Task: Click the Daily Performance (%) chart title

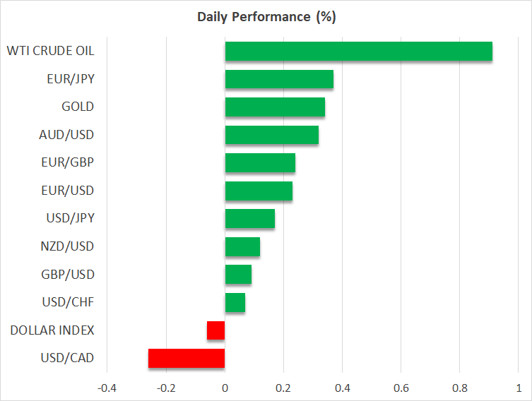Action: [x=266, y=17]
